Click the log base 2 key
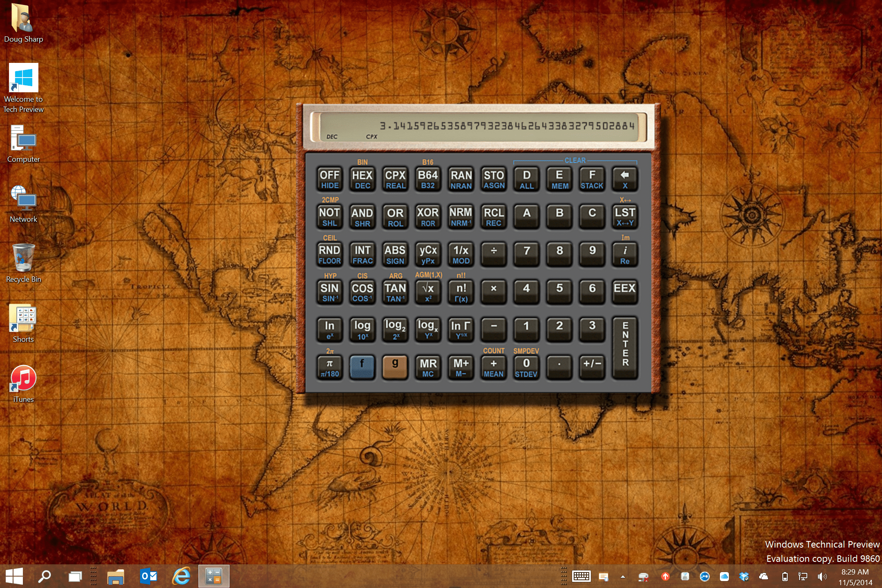 tap(395, 330)
